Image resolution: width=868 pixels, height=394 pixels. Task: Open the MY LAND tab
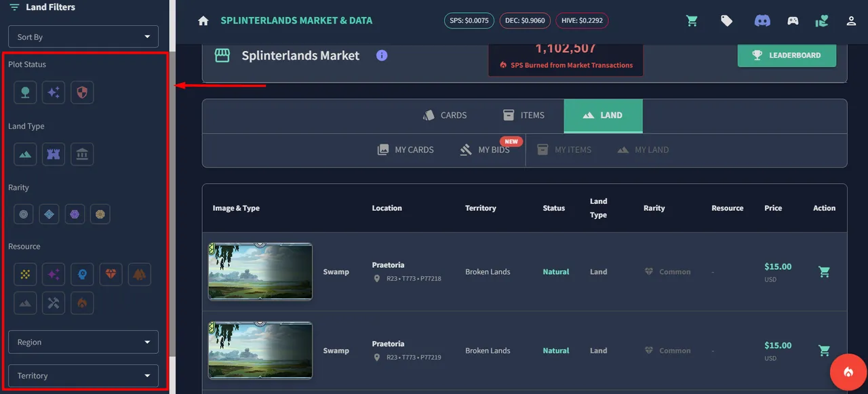click(643, 150)
